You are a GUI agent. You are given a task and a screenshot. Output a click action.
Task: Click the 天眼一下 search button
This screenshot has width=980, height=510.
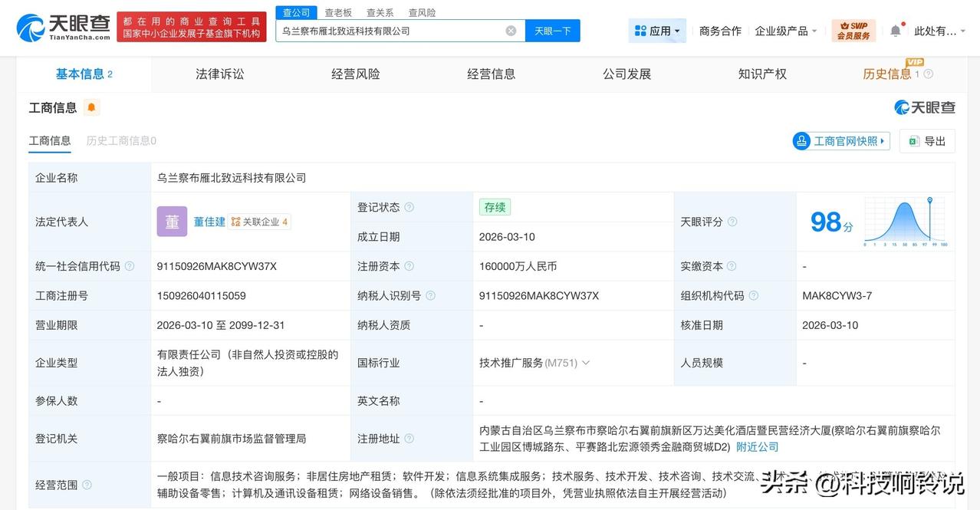pos(552,30)
